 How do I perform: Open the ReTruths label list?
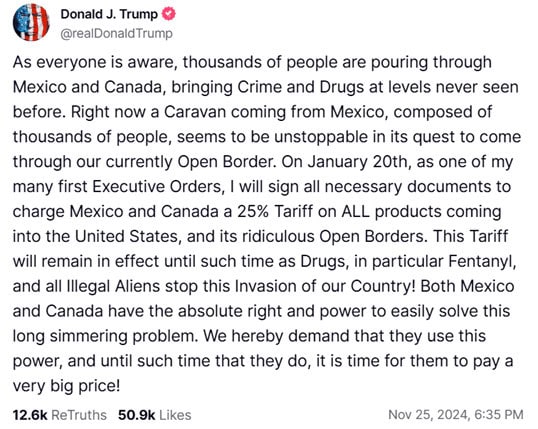79,415
